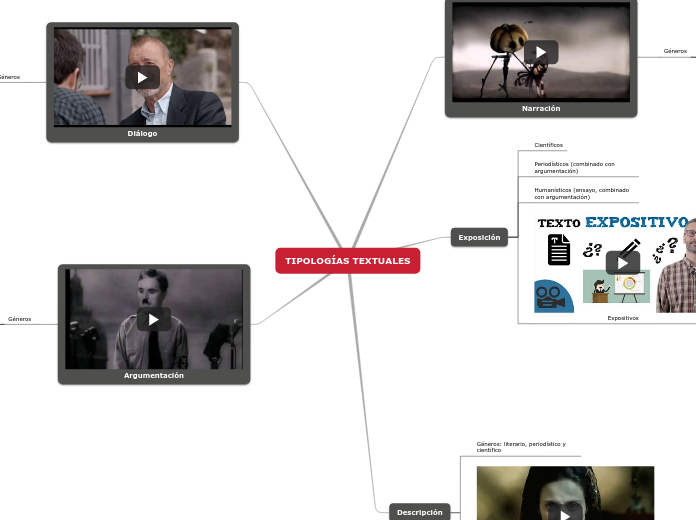Viewport: 696px width, 520px height.
Task: Click the pencil icon beside the question marks
Action: [x=629, y=246]
